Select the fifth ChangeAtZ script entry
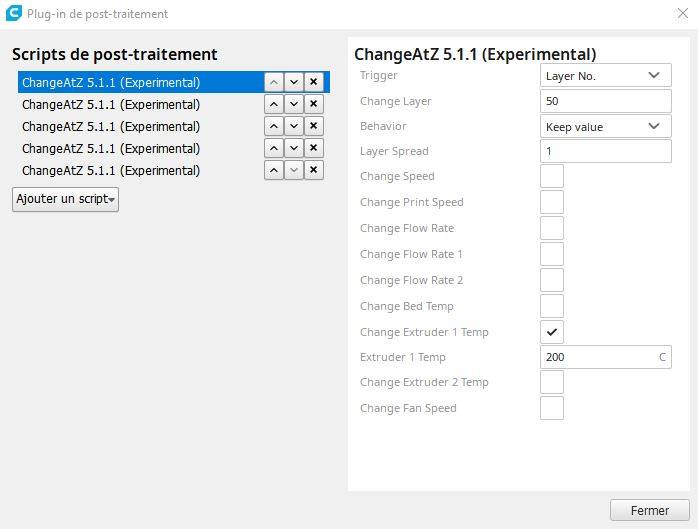 pyautogui.click(x=111, y=170)
